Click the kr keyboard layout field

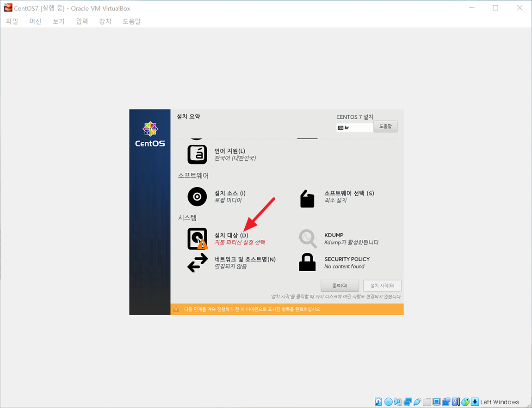[x=355, y=128]
